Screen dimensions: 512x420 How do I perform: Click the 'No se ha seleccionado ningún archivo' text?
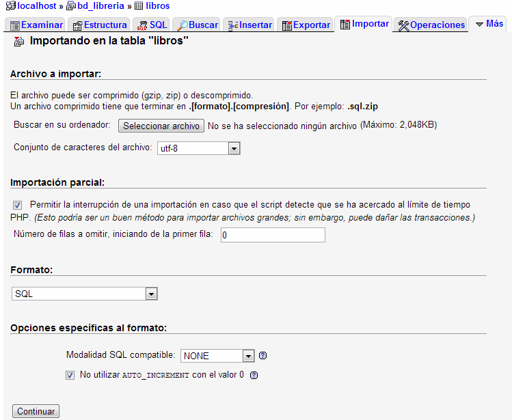point(282,126)
